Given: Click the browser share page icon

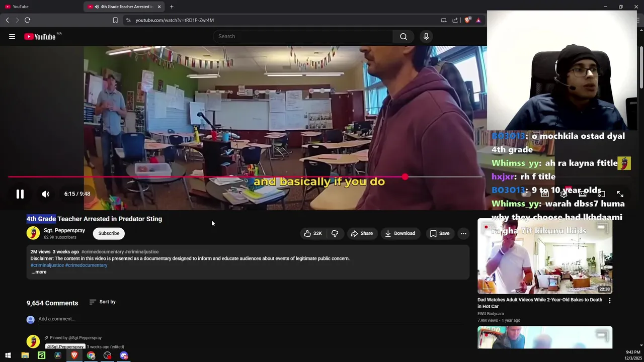Looking at the screenshot, I should pyautogui.click(x=455, y=20).
